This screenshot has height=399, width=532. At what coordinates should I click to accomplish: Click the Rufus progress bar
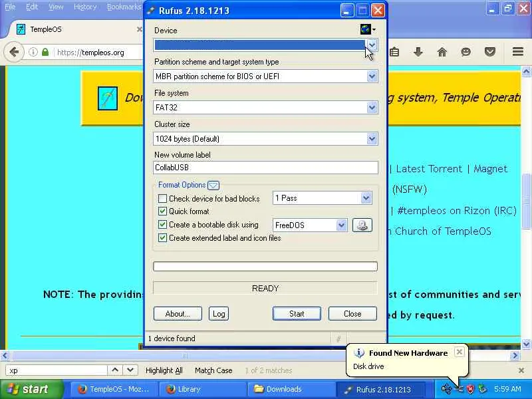click(265, 267)
